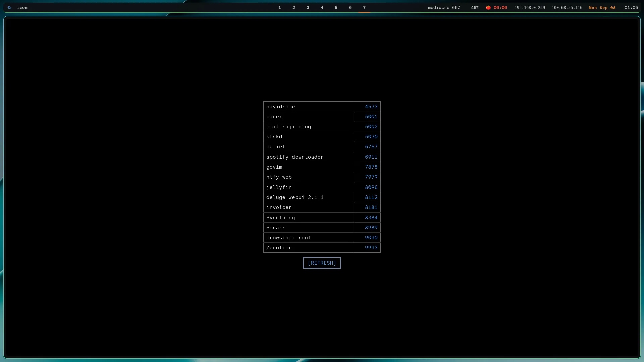Open port link 7878 for govim

(371, 167)
